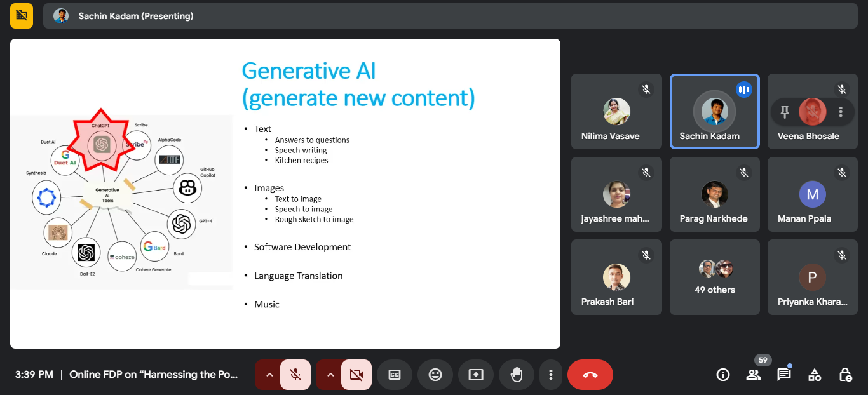Click the Claude logo circle in the slide

coord(58,231)
